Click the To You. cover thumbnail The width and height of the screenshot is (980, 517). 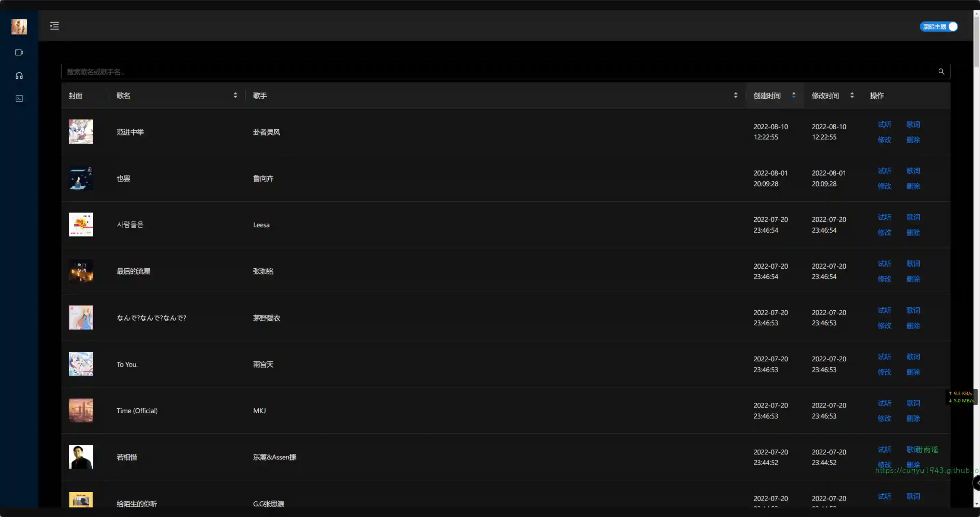(x=81, y=364)
